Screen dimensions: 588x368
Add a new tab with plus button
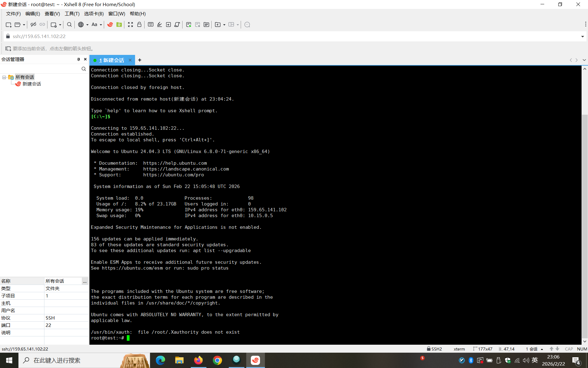point(140,60)
